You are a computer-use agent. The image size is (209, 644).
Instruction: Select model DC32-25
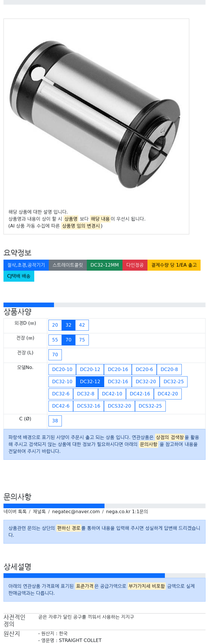tap(174, 381)
